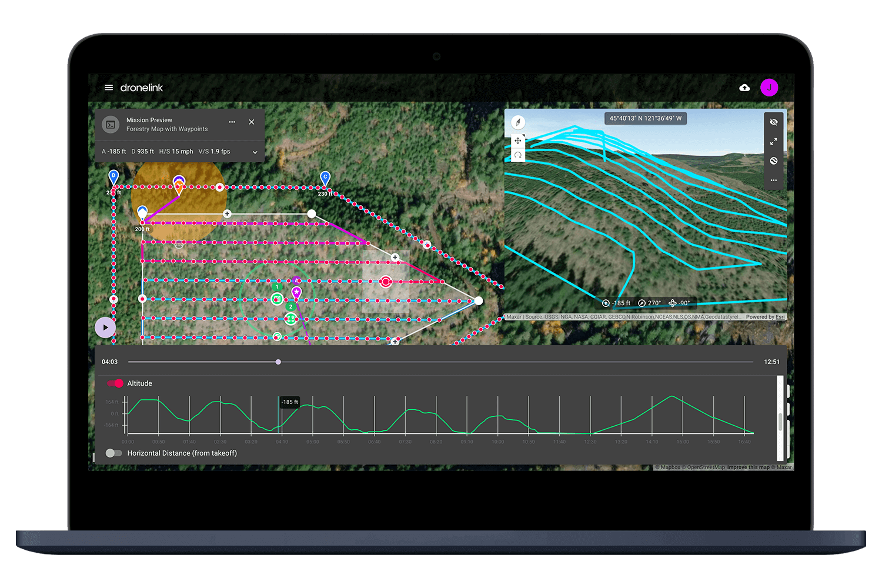Open the dronelink navigation hamburger menu
This screenshot has width=882, height=588.
click(x=108, y=87)
